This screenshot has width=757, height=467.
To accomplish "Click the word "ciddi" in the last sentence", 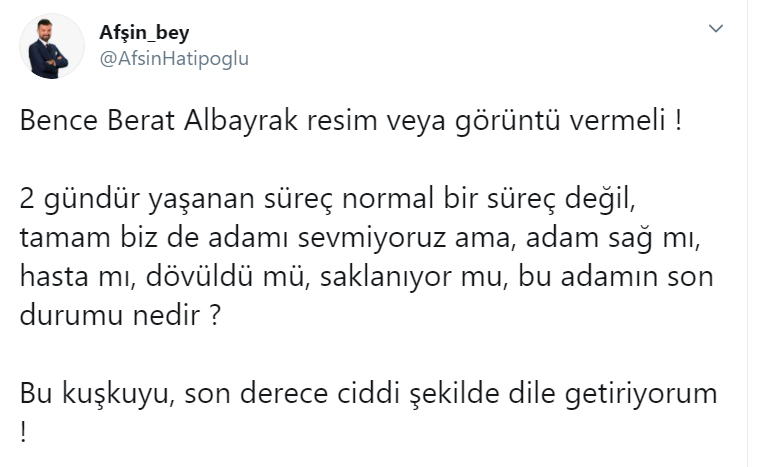I will pos(410,393).
